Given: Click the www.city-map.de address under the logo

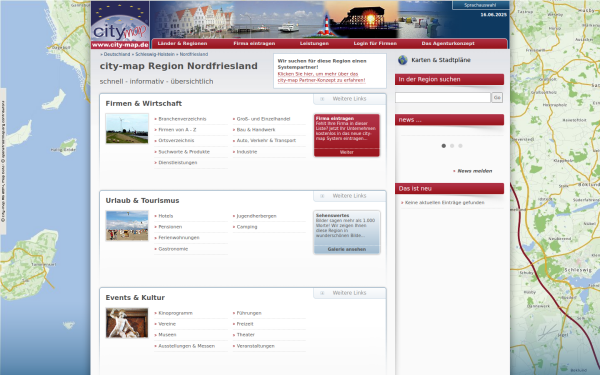Looking at the screenshot, I should 120,45.
